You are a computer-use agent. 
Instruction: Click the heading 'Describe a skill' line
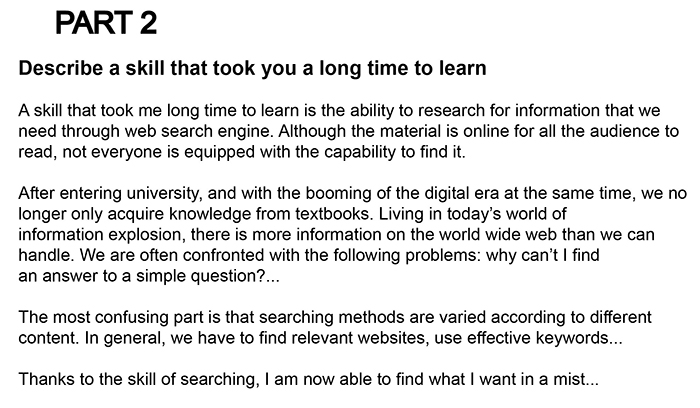[x=252, y=68]
